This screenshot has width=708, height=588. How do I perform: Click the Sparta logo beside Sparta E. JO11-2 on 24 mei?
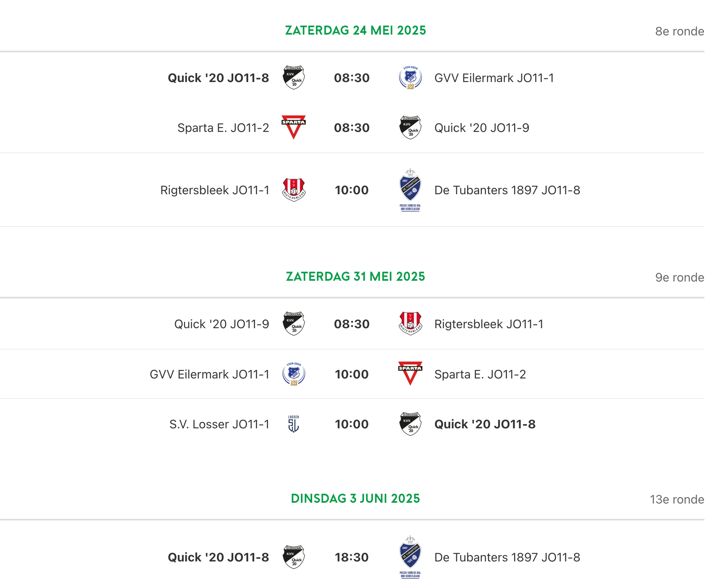tap(294, 127)
